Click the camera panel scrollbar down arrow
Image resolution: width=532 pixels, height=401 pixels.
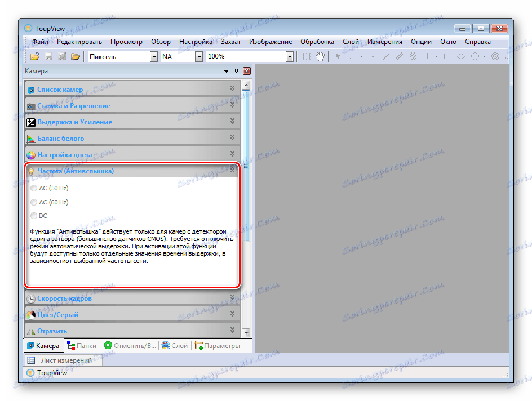tap(246, 333)
